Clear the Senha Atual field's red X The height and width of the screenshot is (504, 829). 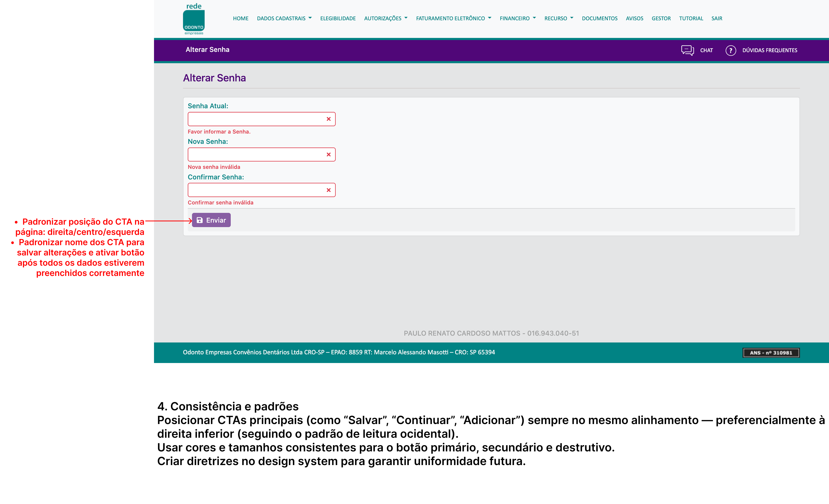pyautogui.click(x=328, y=119)
